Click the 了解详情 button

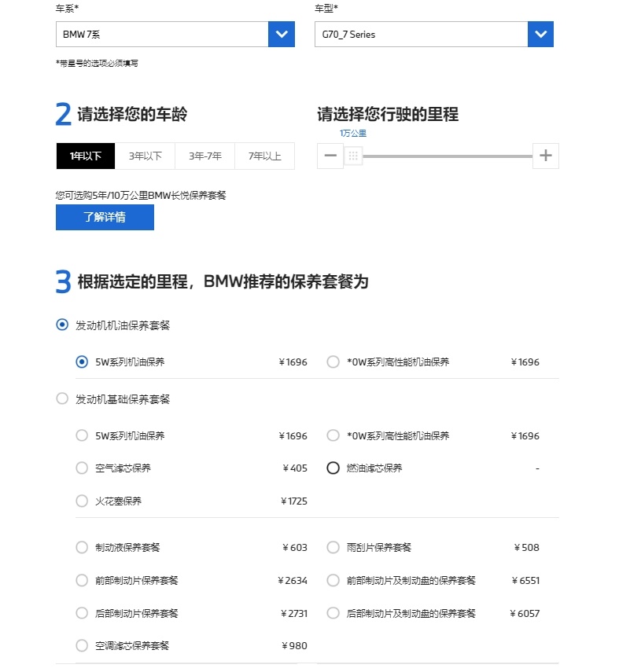(105, 217)
